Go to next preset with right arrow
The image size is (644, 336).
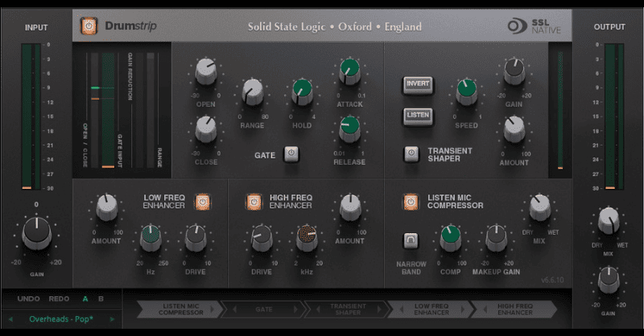112,319
